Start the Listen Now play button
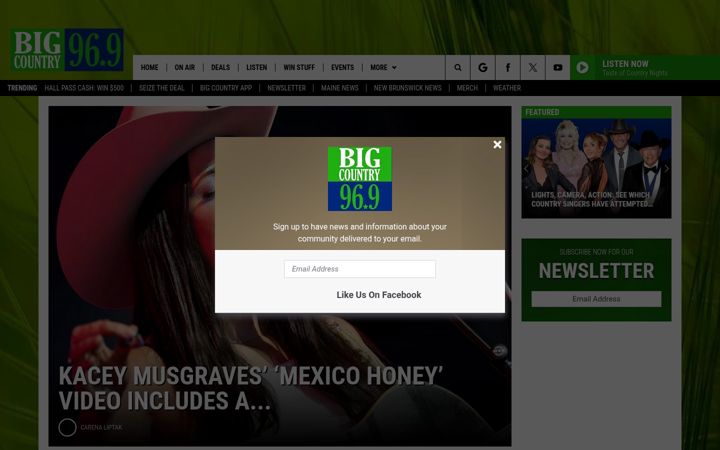The width and height of the screenshot is (720, 450). pos(582,68)
